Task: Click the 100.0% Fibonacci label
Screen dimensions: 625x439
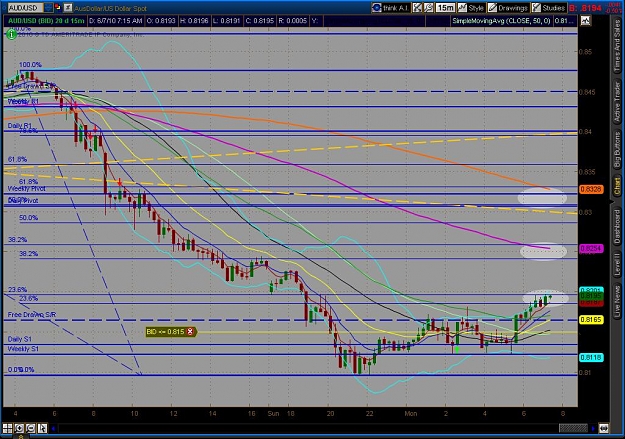Action: click(30, 65)
